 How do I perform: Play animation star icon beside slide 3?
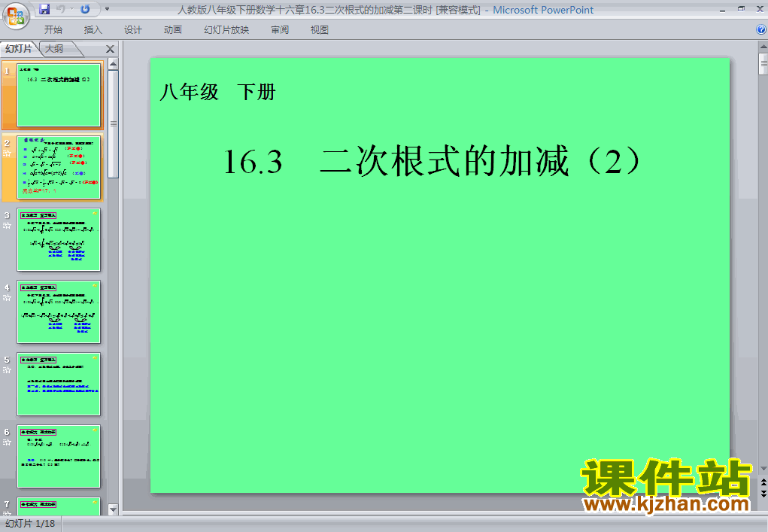7,226
